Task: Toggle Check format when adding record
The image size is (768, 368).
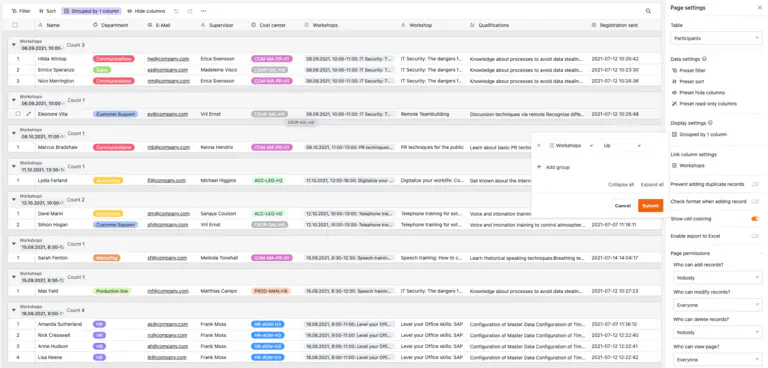Action: point(755,201)
